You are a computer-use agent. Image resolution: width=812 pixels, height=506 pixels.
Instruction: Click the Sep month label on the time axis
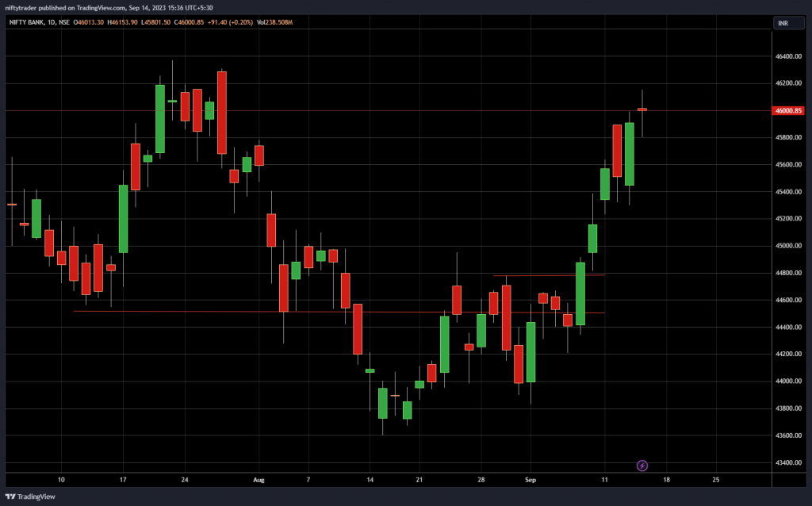coord(530,480)
